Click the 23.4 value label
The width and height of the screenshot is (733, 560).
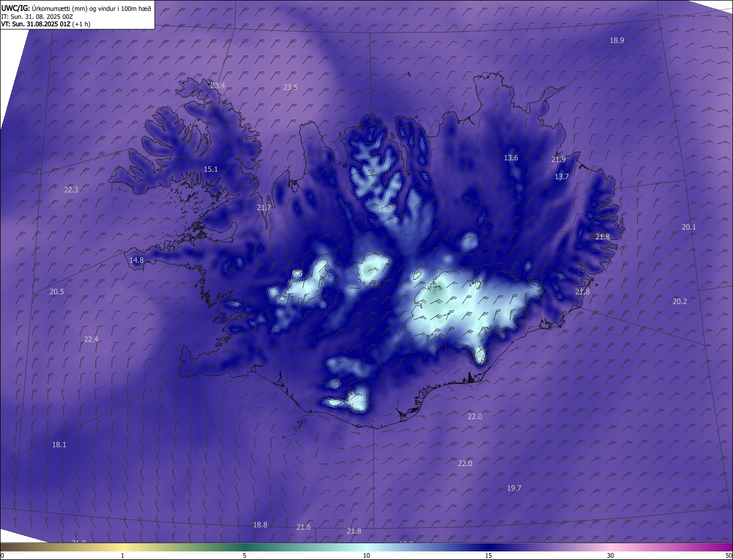tap(218, 85)
